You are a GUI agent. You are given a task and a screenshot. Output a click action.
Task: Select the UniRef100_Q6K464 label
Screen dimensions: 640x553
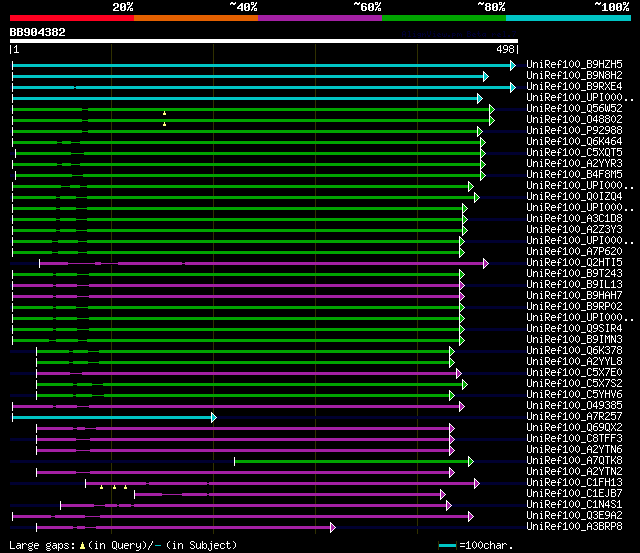(x=574, y=142)
